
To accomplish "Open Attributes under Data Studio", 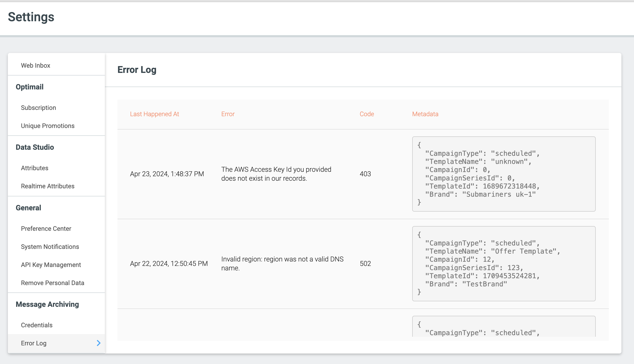I will point(34,168).
